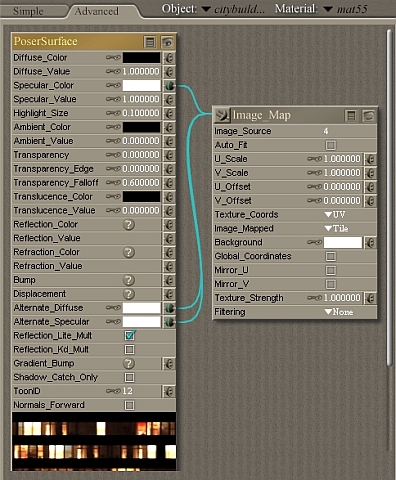Click Texture_Strength animation key icon
The width and height of the screenshot is (396, 480).
314,298
